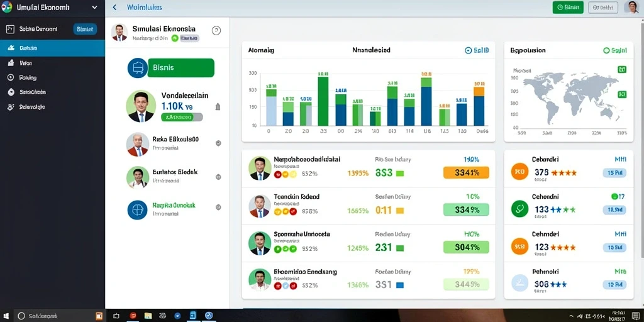The image size is (644, 322).
Task: Expand the Umulai Ekonomi dropdown chevron
Action: [95, 8]
